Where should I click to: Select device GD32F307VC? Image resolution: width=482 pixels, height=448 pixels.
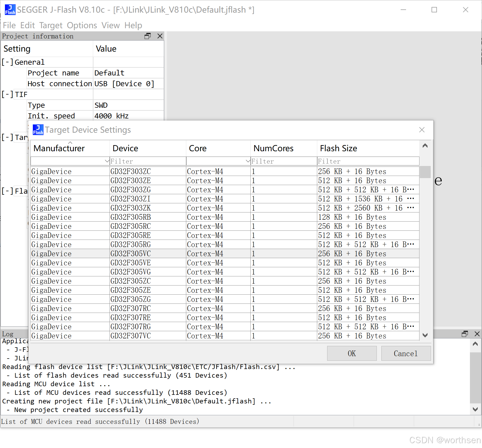point(225,336)
